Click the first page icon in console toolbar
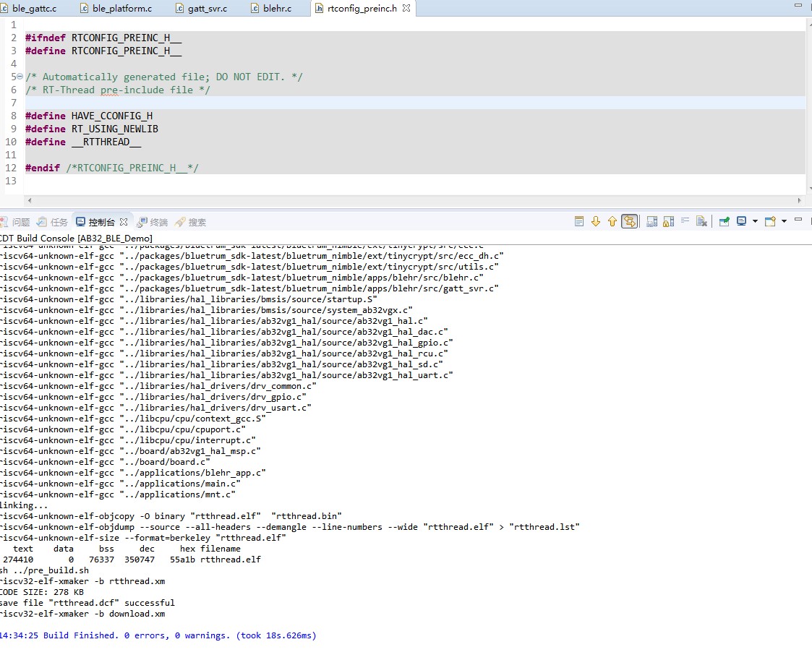Viewport: 812px width, 660px height. (x=579, y=221)
